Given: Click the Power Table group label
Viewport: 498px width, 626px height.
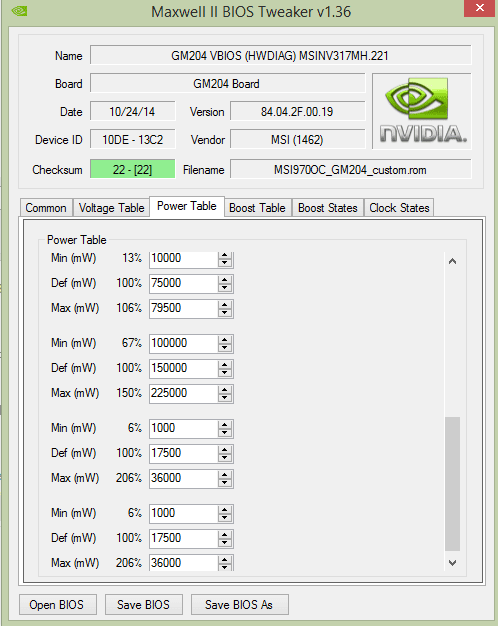Looking at the screenshot, I should (x=76, y=240).
